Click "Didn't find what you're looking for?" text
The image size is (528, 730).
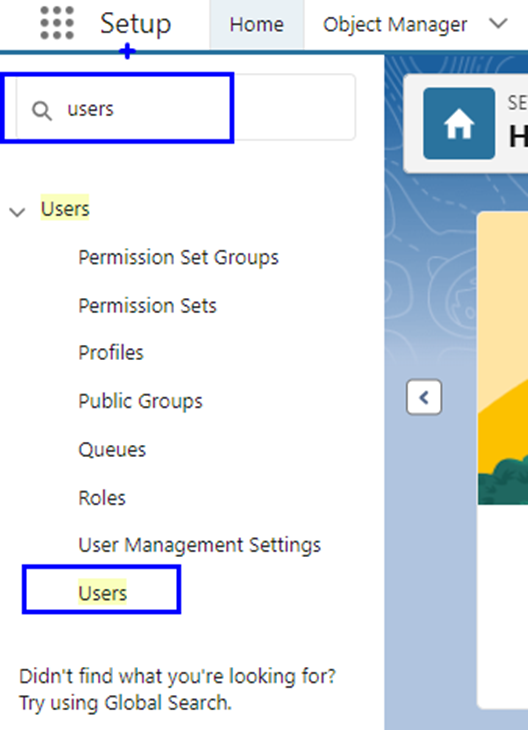[177, 676]
